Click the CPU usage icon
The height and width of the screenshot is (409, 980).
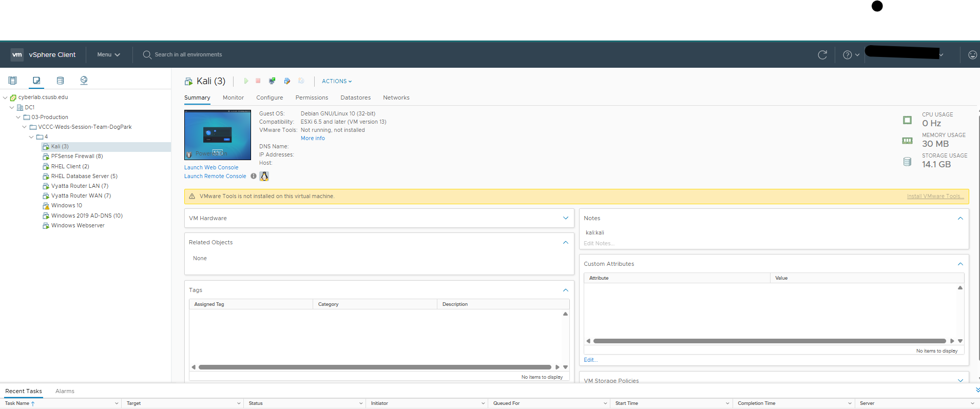pyautogui.click(x=907, y=120)
